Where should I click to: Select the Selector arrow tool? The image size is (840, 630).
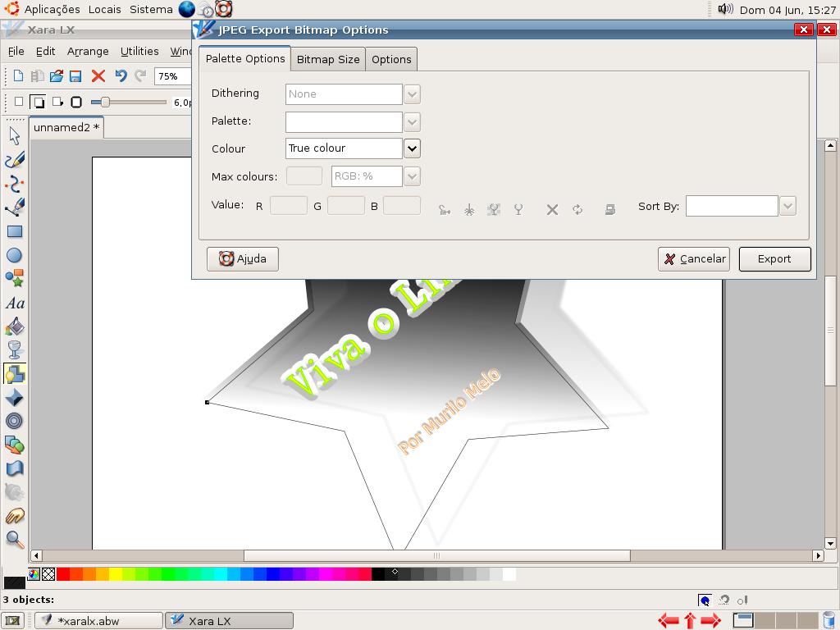[15, 135]
